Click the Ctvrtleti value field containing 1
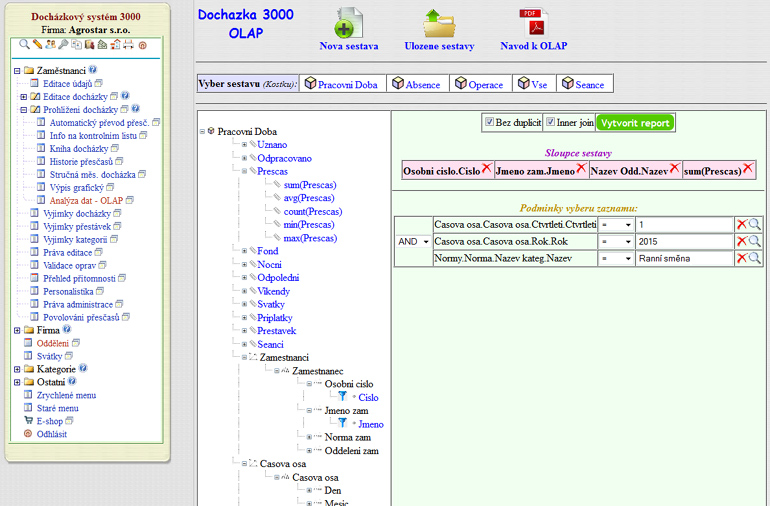The image size is (770, 506). pos(685,225)
